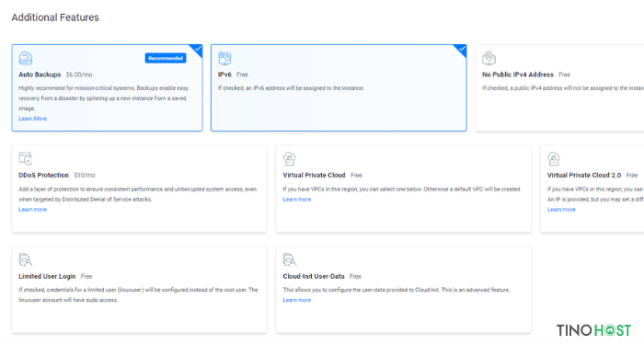644x345 pixels.
Task: Click the Limited User Login description text
Action: coord(138,295)
